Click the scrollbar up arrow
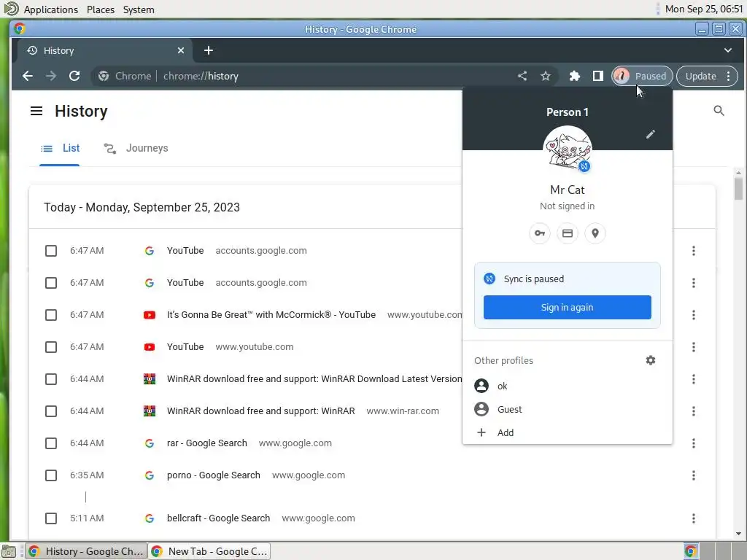Screen dimensions: 747x560 click(x=738, y=172)
